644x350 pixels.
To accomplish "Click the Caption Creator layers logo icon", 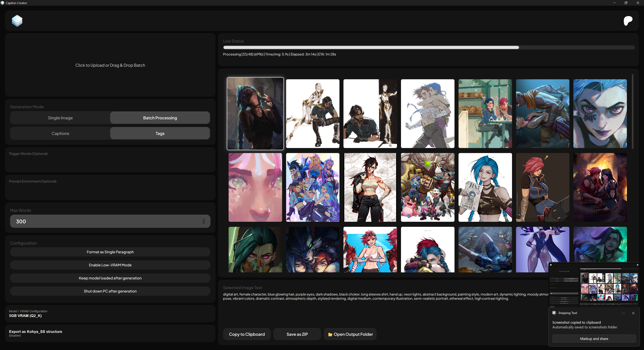I will (x=17, y=21).
